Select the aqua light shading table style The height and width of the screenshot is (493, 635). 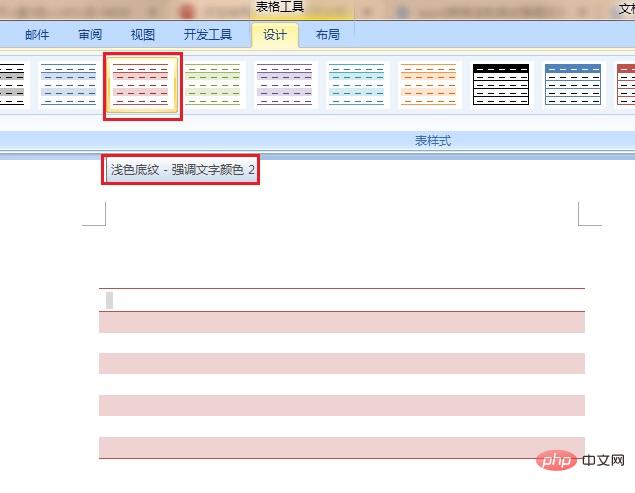pyautogui.click(x=357, y=86)
